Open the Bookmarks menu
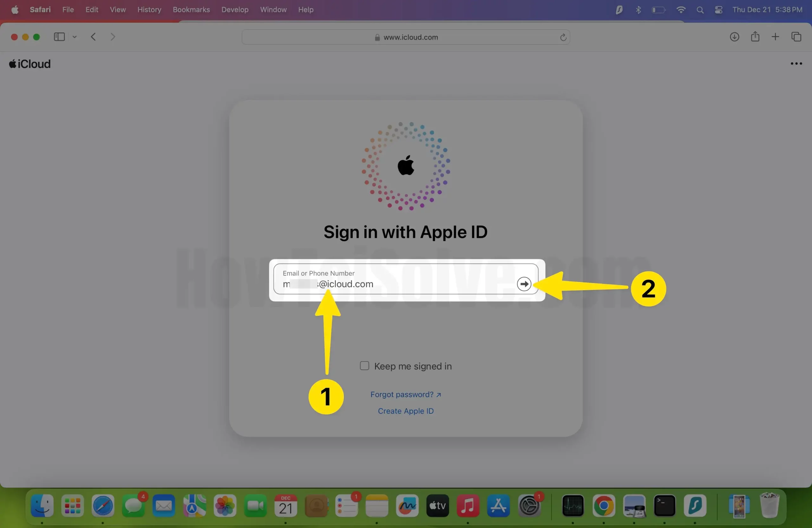This screenshot has width=812, height=528. (x=191, y=10)
